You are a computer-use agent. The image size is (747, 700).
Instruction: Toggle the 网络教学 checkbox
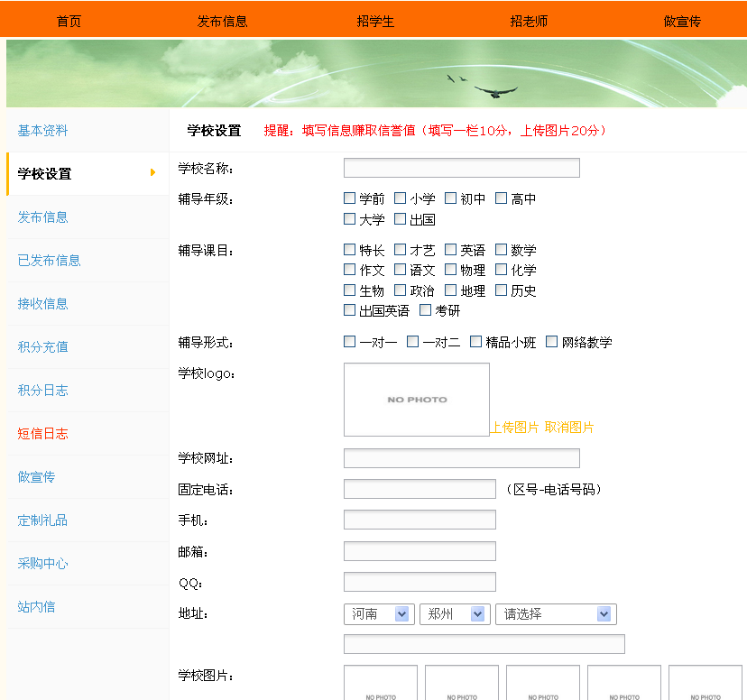tap(552, 342)
